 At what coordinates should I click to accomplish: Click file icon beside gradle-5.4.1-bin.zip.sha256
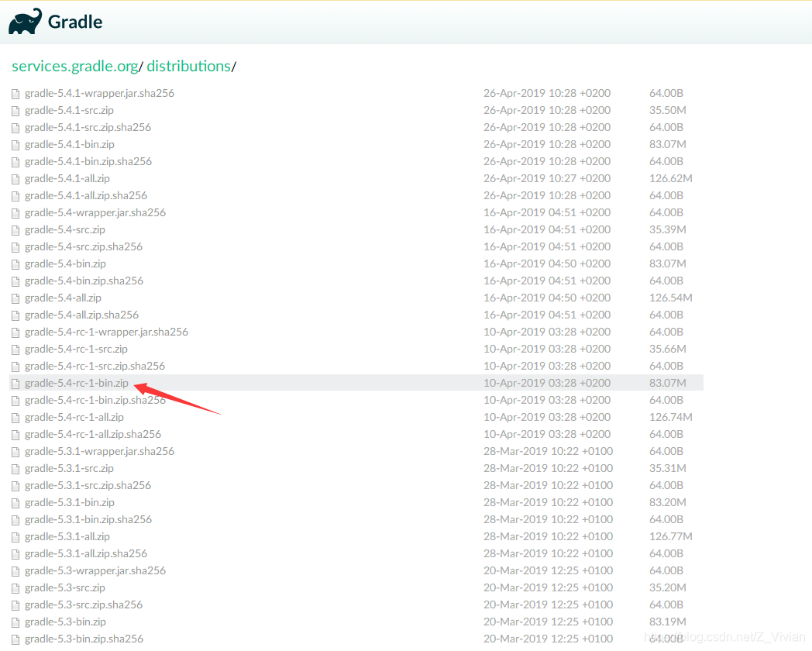click(15, 162)
